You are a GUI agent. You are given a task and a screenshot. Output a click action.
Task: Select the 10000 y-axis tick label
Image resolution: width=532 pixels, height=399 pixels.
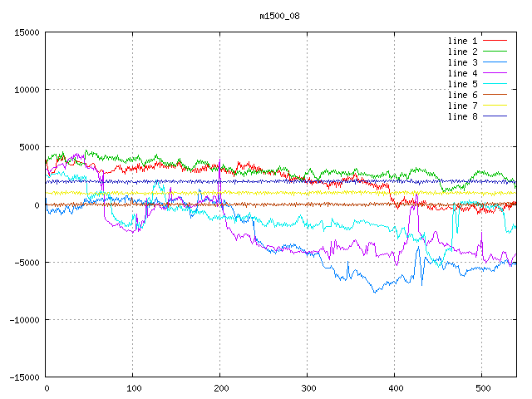pos(27,90)
